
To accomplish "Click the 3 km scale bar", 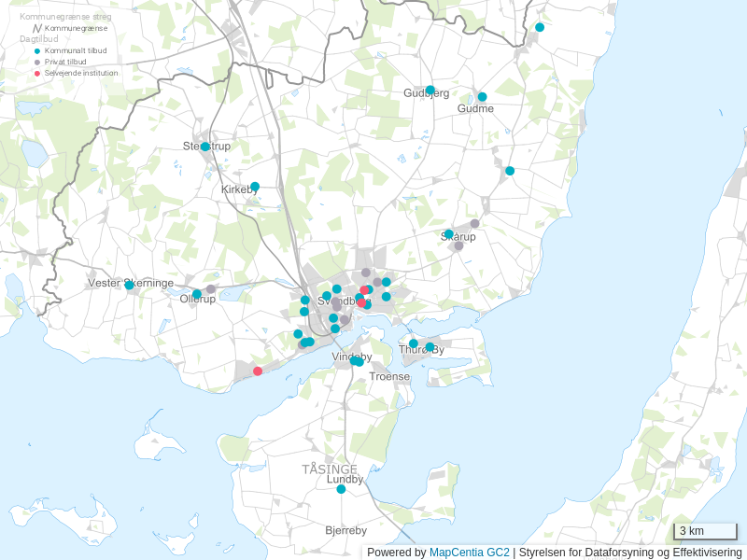I will [x=705, y=532].
